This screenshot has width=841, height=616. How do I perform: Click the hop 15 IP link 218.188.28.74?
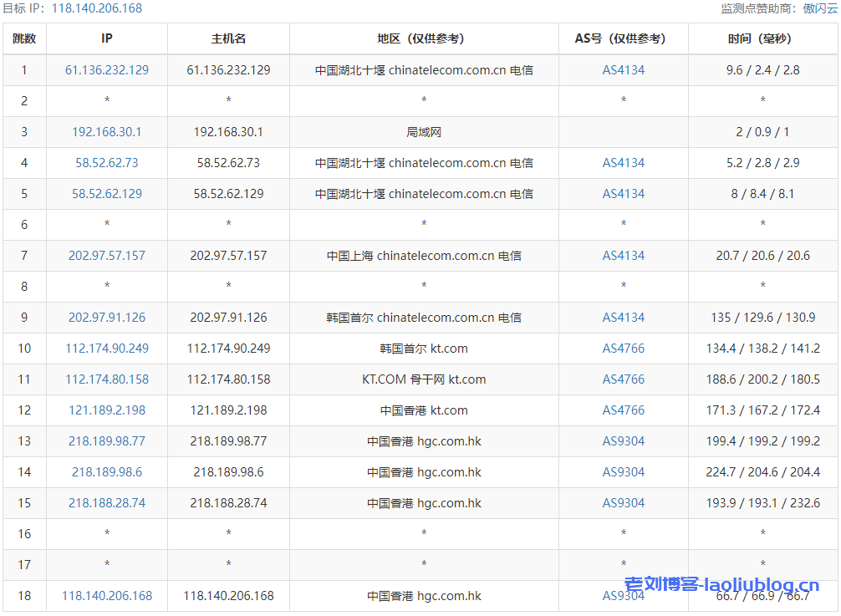pos(106,502)
